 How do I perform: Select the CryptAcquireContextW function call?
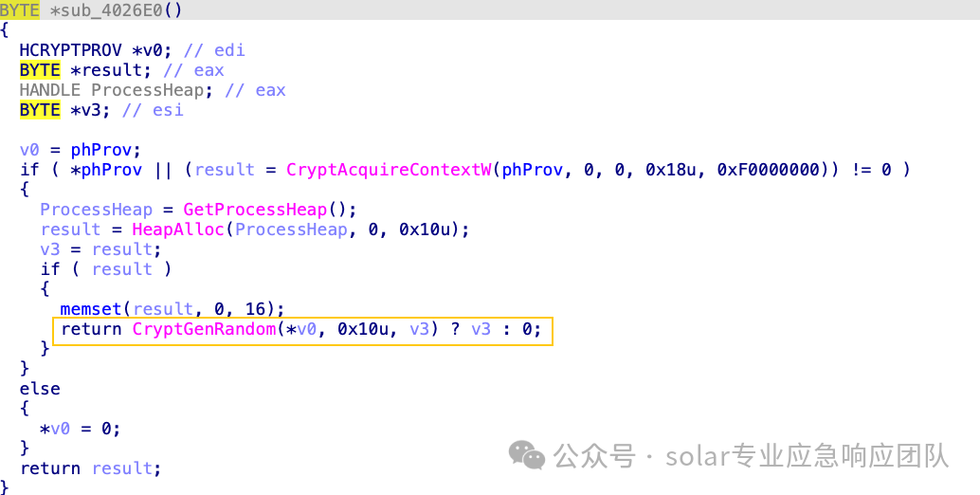click(x=389, y=170)
